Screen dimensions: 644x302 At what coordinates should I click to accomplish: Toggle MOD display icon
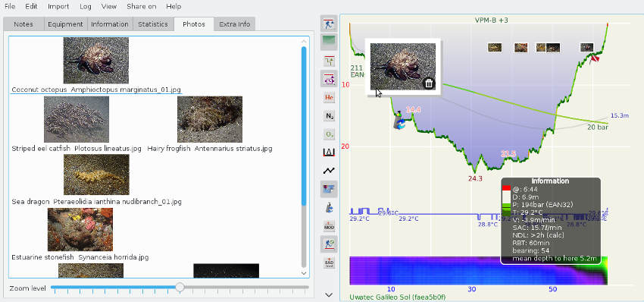click(329, 226)
